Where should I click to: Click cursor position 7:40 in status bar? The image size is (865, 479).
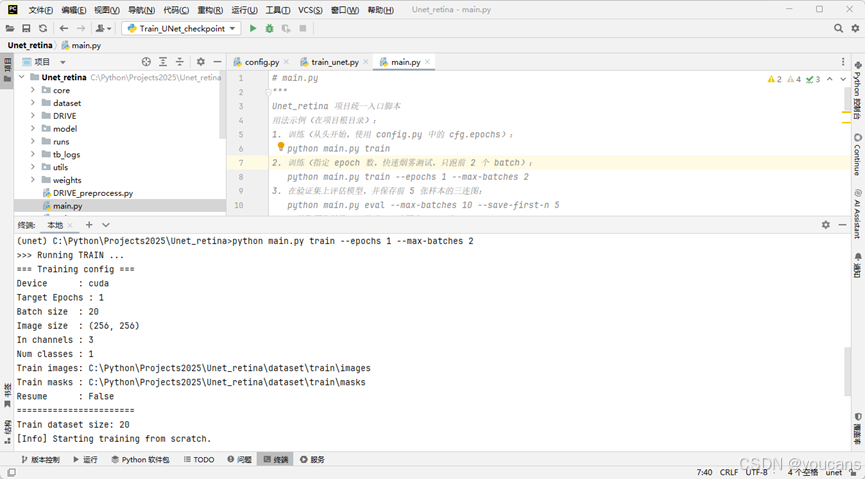(704, 472)
